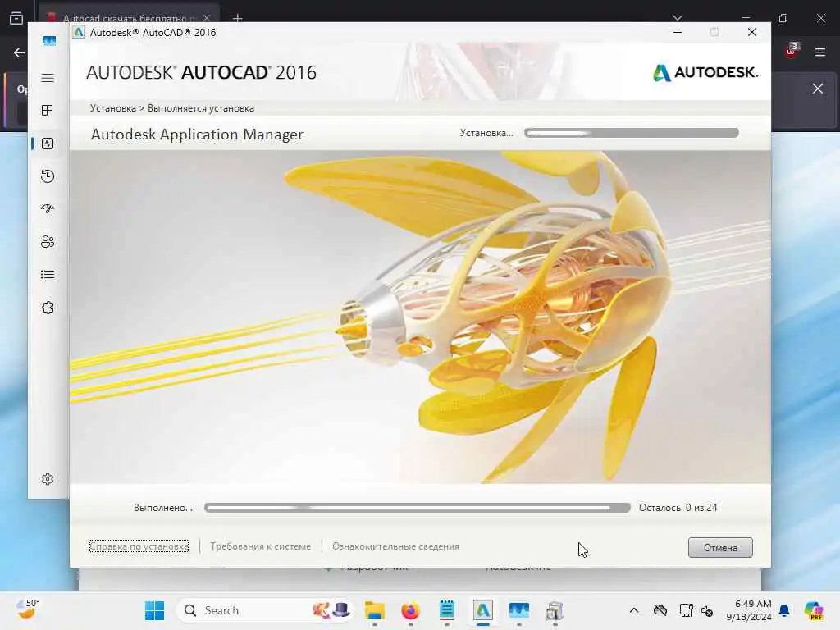Open clock showing 6:49 AM 9/13/2024
Viewport: 840px width, 630px height.
[749, 610]
